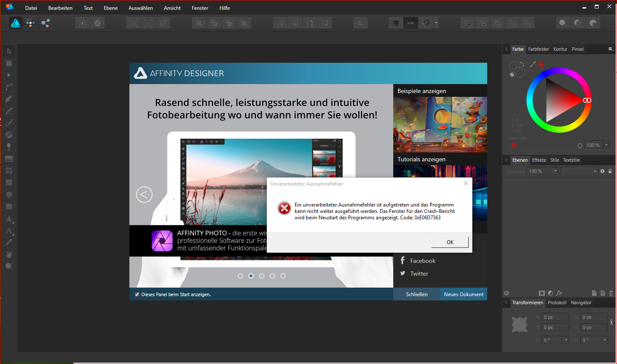Select the Pen tool
Viewport: 617px width, 364px height.
[9, 99]
